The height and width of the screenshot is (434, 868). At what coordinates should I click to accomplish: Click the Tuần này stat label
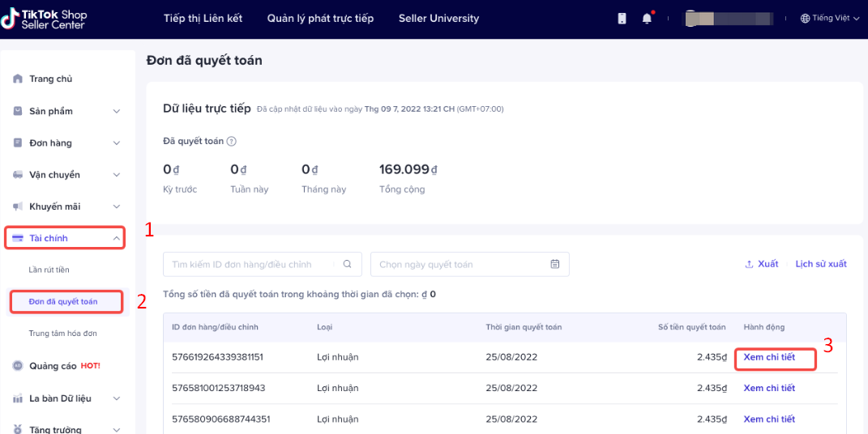pos(249,189)
